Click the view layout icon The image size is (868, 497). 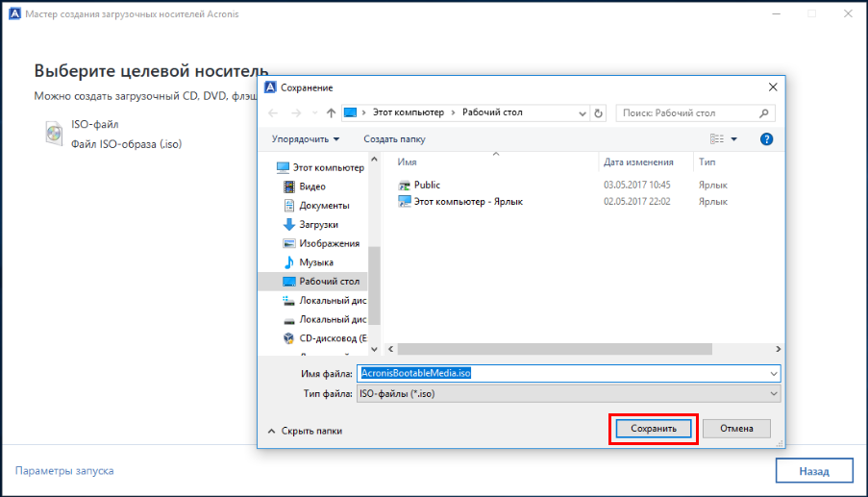click(717, 139)
